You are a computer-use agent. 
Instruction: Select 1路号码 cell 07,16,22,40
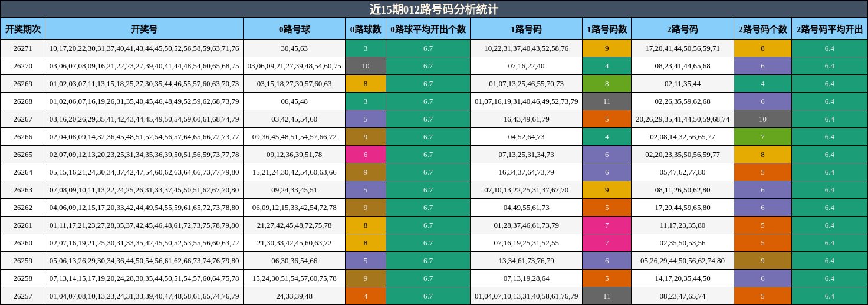point(527,66)
